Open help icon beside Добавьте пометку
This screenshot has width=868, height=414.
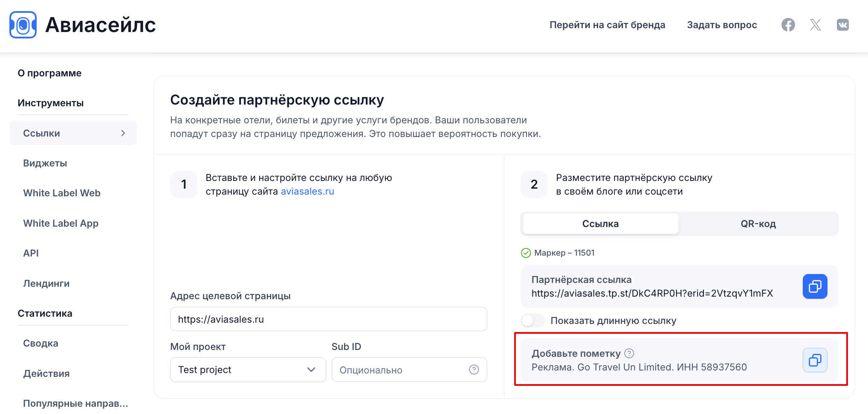pyautogui.click(x=629, y=353)
